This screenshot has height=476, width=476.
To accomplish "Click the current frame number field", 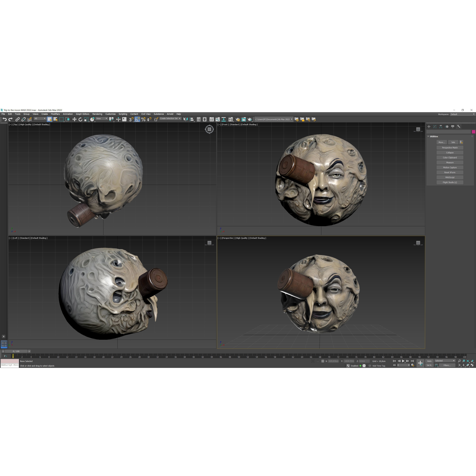I will click(402, 365).
